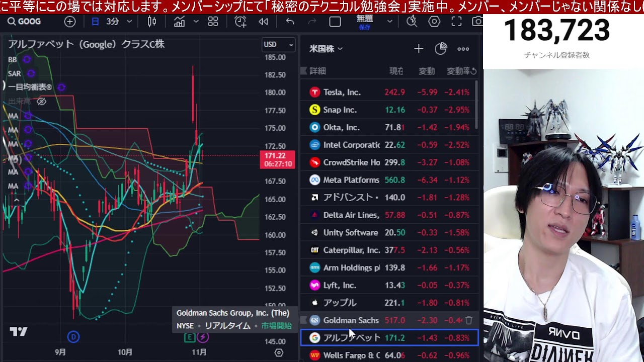644x362 pixels.
Task: Click the GOOG symbol search box
Action: click(25, 22)
